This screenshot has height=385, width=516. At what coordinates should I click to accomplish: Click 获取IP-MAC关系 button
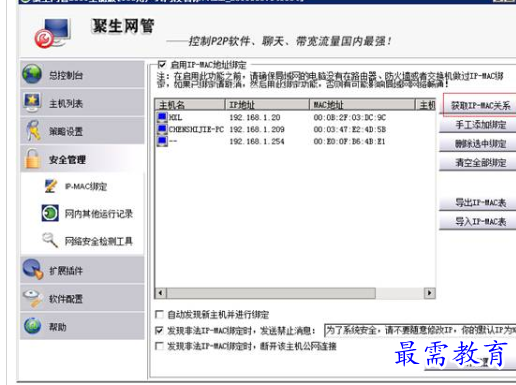click(x=480, y=105)
